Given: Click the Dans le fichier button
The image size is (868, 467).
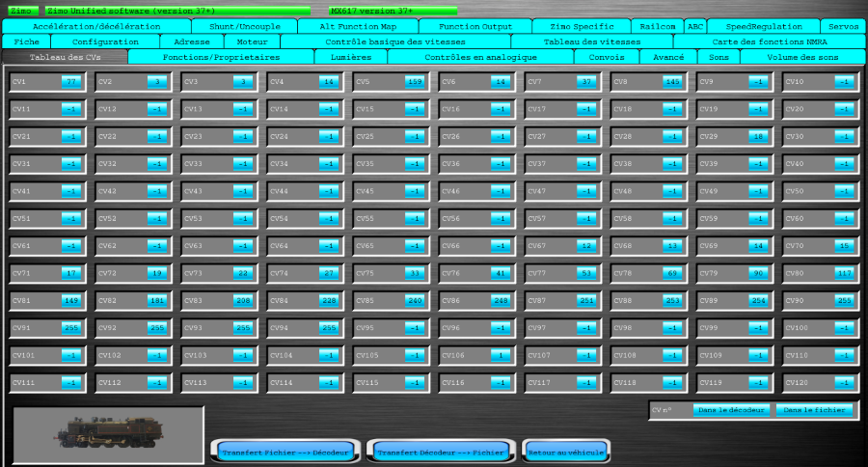Looking at the screenshot, I should point(814,410).
